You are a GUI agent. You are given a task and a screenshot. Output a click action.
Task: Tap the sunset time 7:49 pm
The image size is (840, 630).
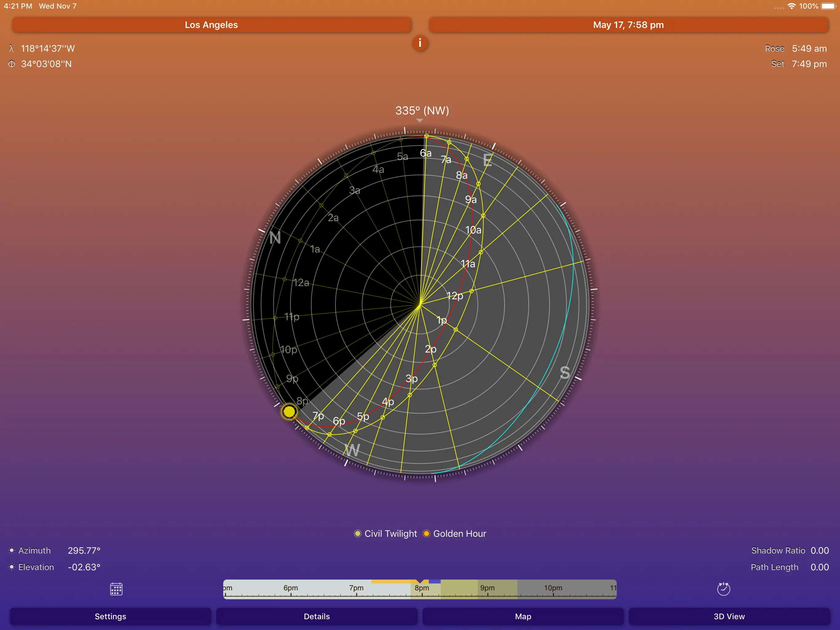tap(809, 64)
